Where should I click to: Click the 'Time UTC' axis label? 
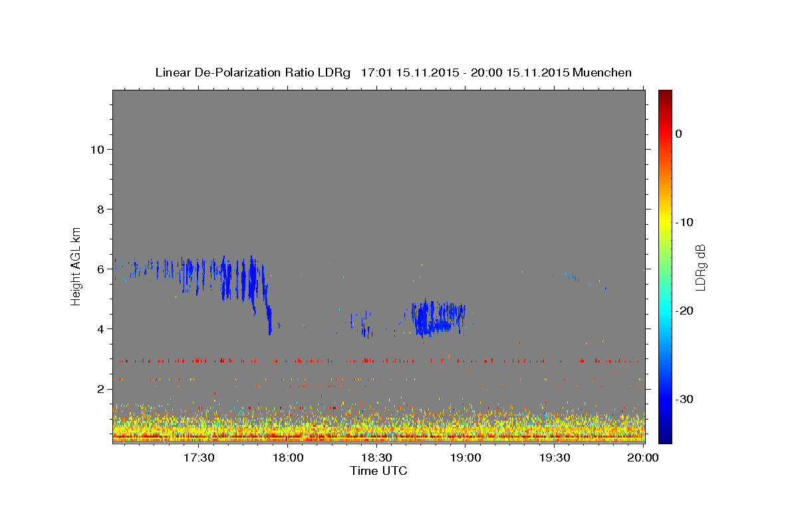(378, 471)
